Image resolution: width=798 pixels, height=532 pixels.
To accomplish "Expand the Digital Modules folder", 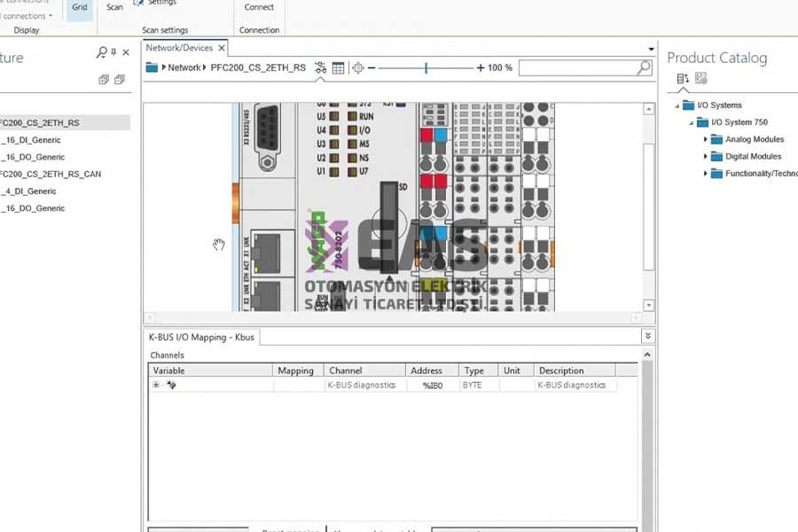I will [706, 156].
